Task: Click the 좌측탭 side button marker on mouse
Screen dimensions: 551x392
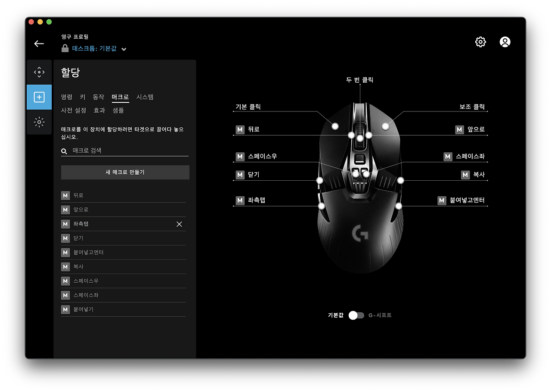Action: coord(321,206)
